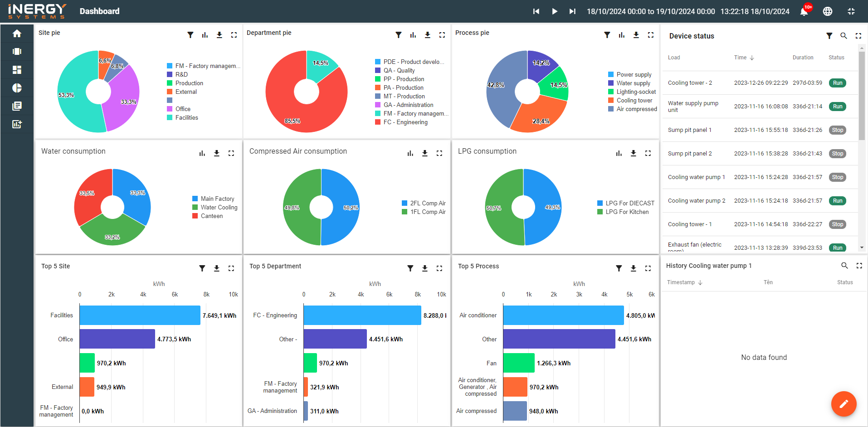This screenshot has width=868, height=427.
Task: Sort Device status by Time column
Action: pyautogui.click(x=744, y=58)
